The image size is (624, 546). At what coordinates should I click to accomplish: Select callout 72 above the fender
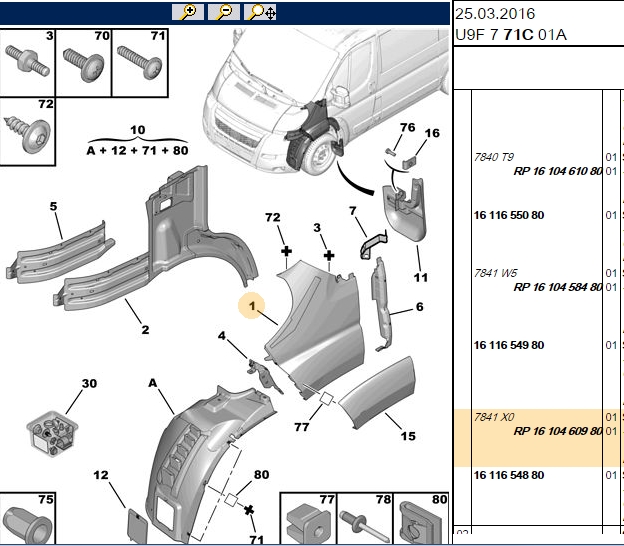pyautogui.click(x=273, y=217)
